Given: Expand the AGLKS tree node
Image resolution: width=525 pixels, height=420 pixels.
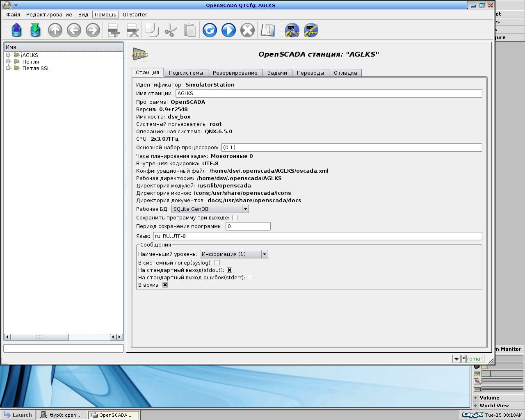Looking at the screenshot, I should click(x=8, y=55).
